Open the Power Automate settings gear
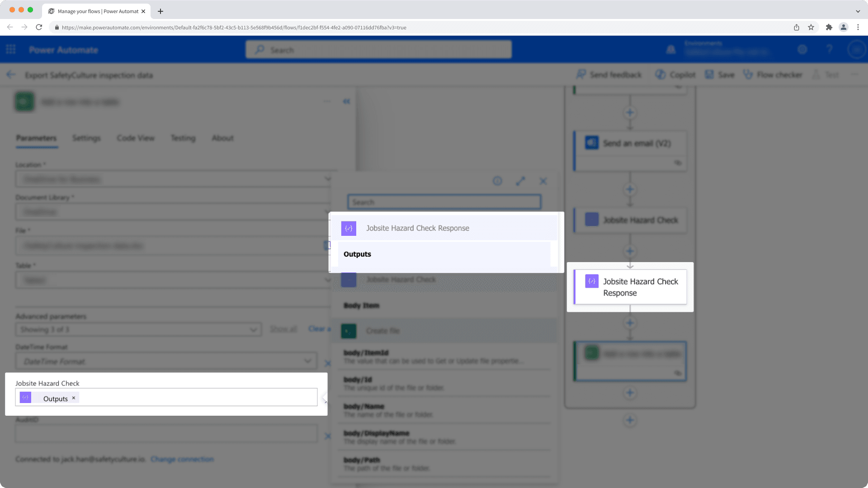 click(x=802, y=49)
